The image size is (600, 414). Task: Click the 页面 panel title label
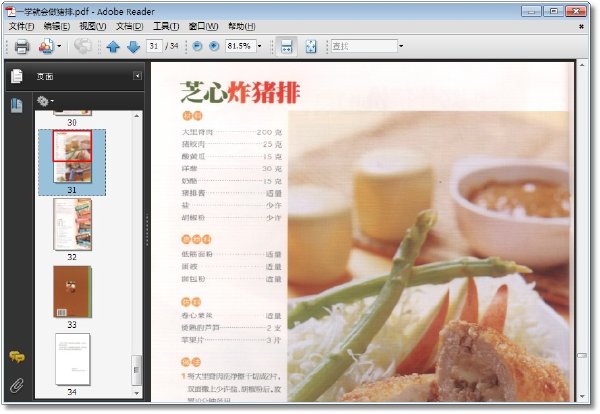(x=45, y=77)
